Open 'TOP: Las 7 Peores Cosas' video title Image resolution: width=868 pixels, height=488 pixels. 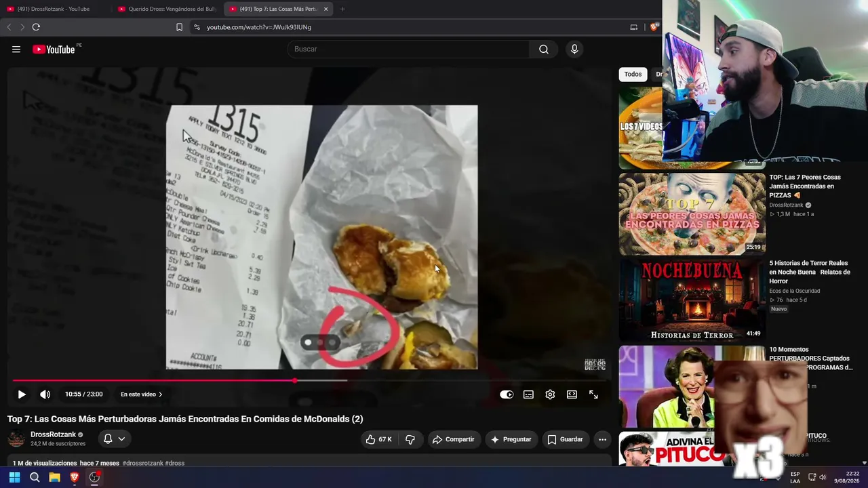[805, 186]
